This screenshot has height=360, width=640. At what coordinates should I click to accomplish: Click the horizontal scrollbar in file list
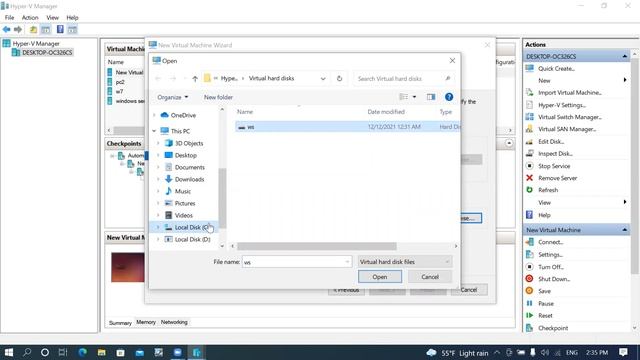pyautogui.click(x=316, y=246)
